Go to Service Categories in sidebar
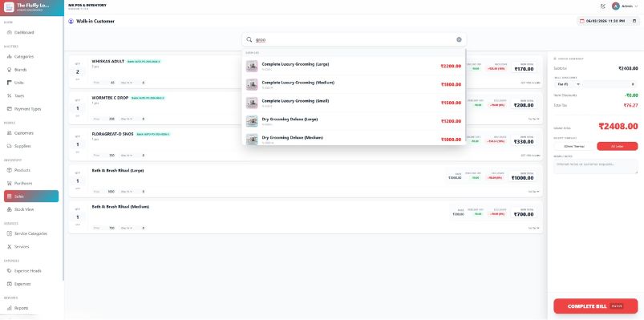Screen dimensions: 644x320 click(x=31, y=233)
